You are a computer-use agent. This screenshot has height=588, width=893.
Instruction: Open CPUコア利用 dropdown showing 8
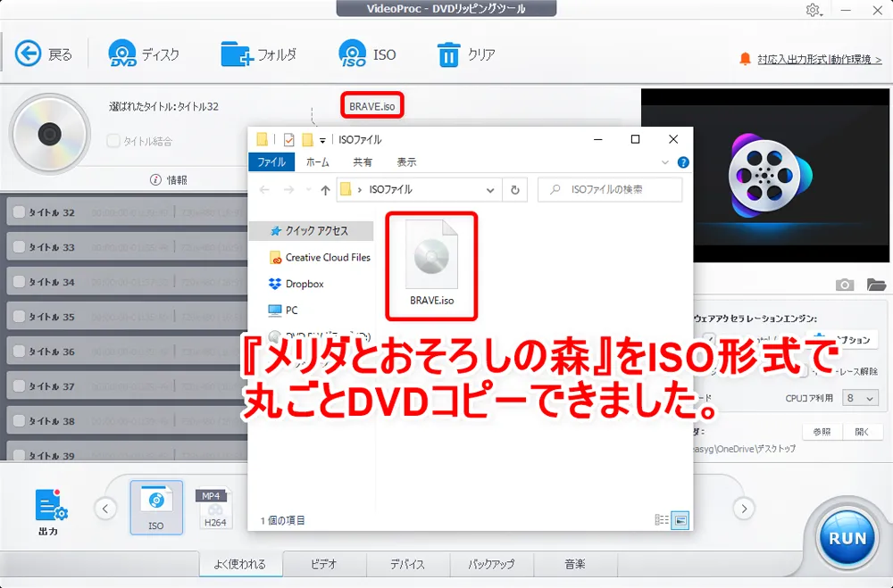coord(860,398)
